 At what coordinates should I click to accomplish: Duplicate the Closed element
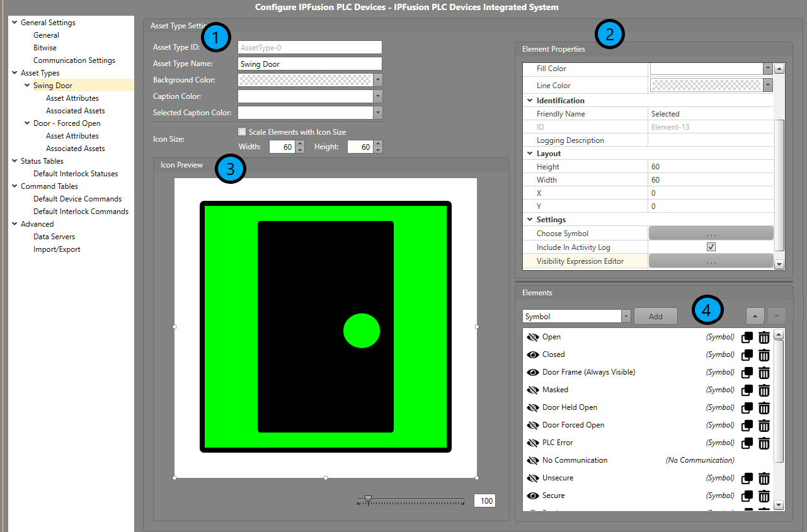click(747, 355)
